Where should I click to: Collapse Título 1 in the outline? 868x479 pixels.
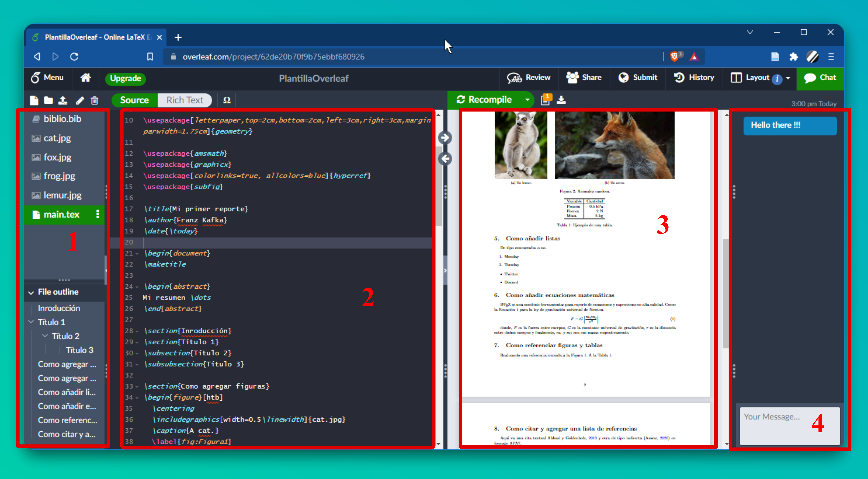[x=31, y=322]
